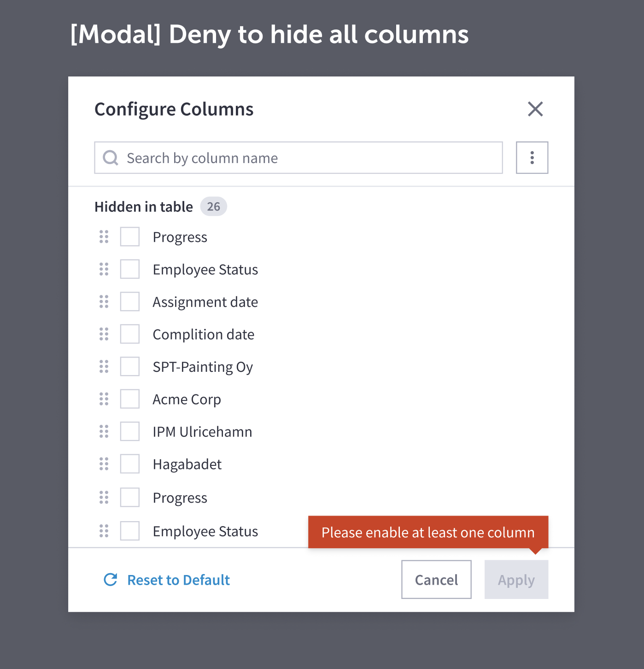644x669 pixels.
Task: Enable the IPM Ulricehamn column
Action: [x=129, y=431]
